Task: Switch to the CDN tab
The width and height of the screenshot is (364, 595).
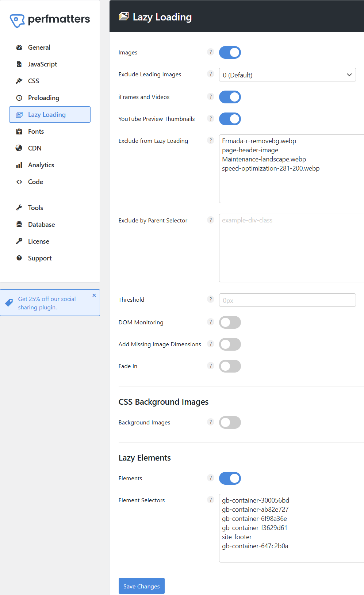Action: pyautogui.click(x=50, y=148)
